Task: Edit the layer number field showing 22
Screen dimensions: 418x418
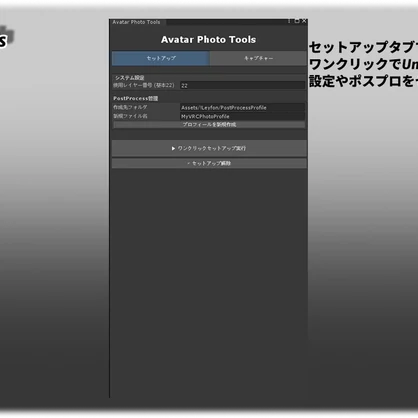Action: [242, 86]
